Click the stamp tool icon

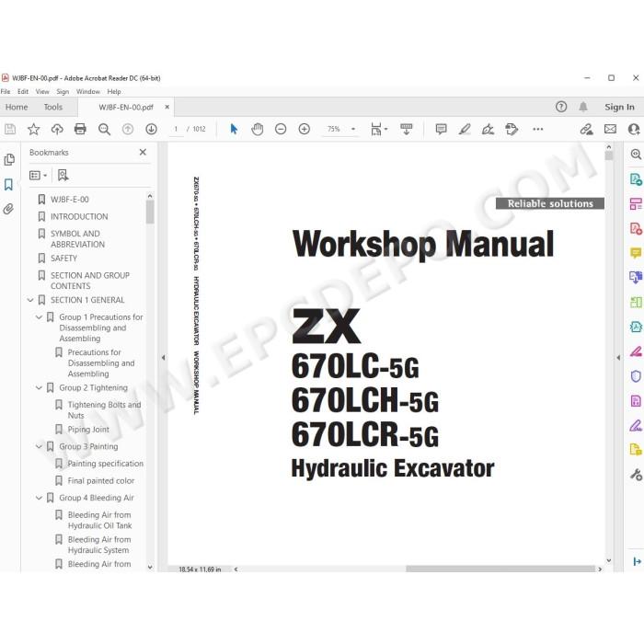click(x=512, y=130)
